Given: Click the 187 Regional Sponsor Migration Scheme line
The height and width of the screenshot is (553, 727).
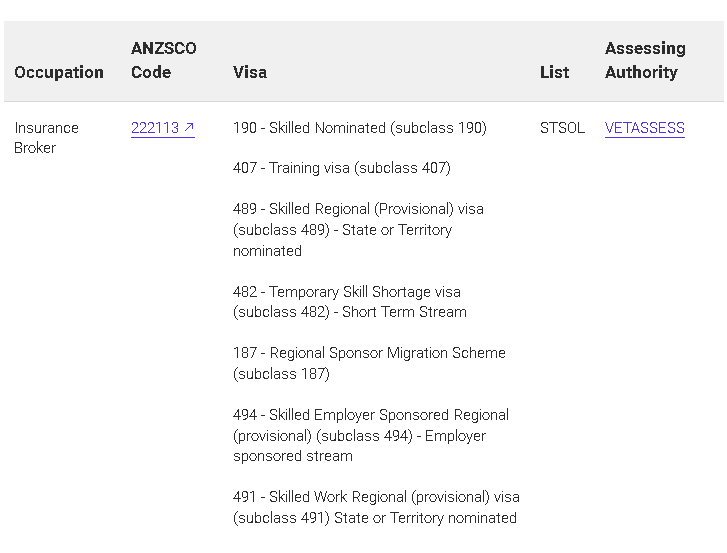Looking at the screenshot, I should [x=369, y=353].
